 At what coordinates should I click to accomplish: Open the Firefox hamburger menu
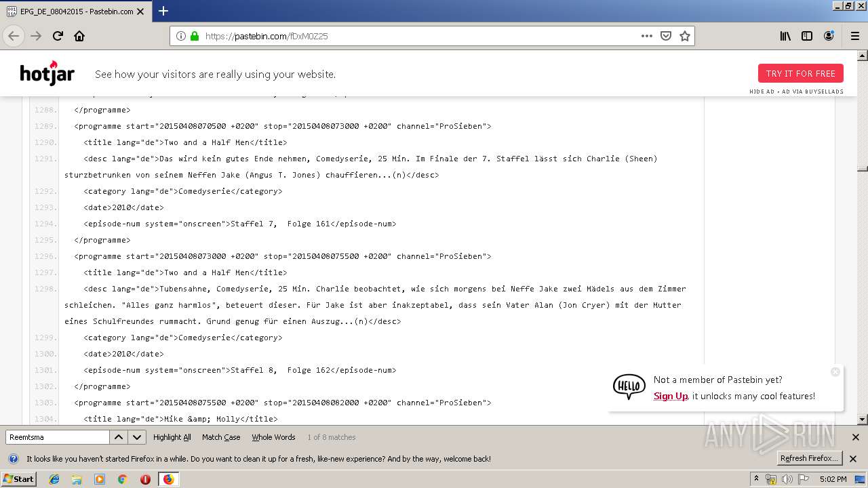tap(855, 36)
